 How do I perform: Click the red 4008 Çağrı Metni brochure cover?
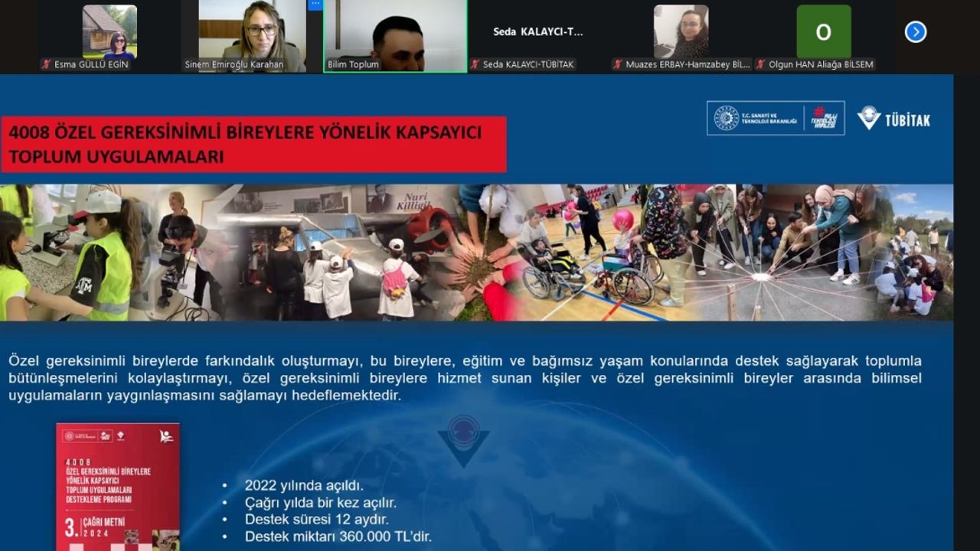118,486
